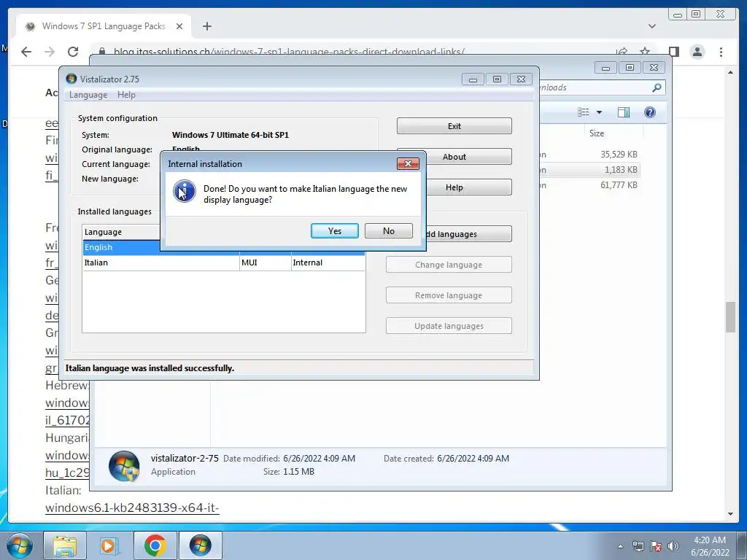This screenshot has height=560, width=747.
Task: Show hidden tray icons arrow
Action: (x=620, y=546)
